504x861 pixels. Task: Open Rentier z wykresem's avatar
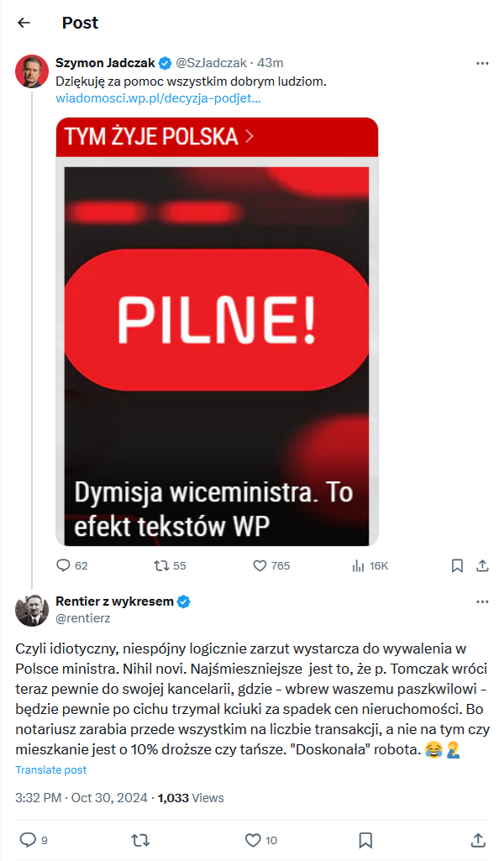pos(32,610)
